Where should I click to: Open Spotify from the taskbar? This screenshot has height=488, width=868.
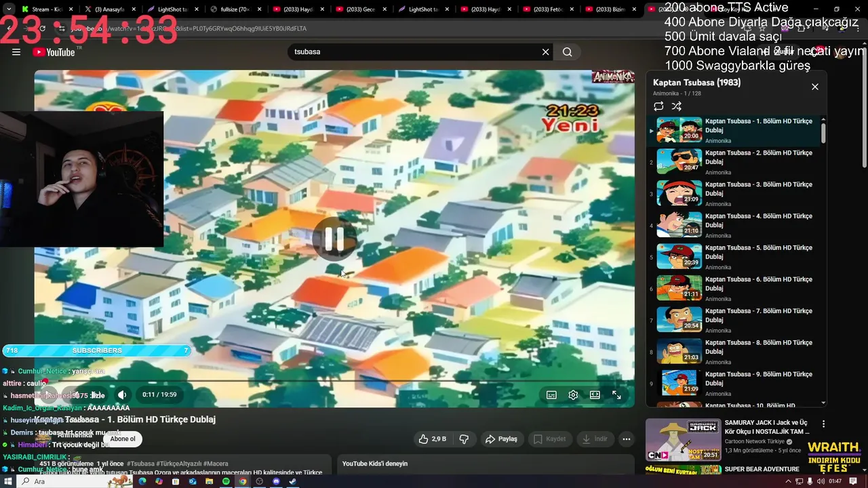(226, 481)
